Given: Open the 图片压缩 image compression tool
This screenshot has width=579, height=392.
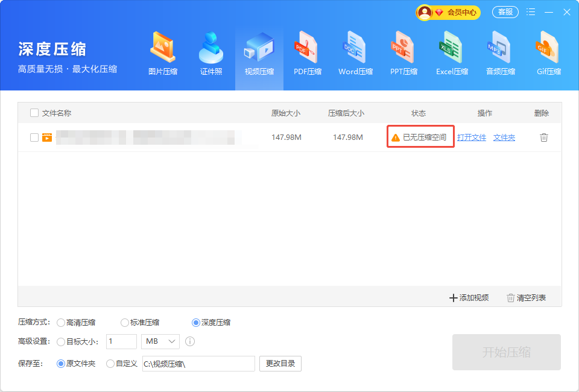Looking at the screenshot, I should (x=163, y=54).
